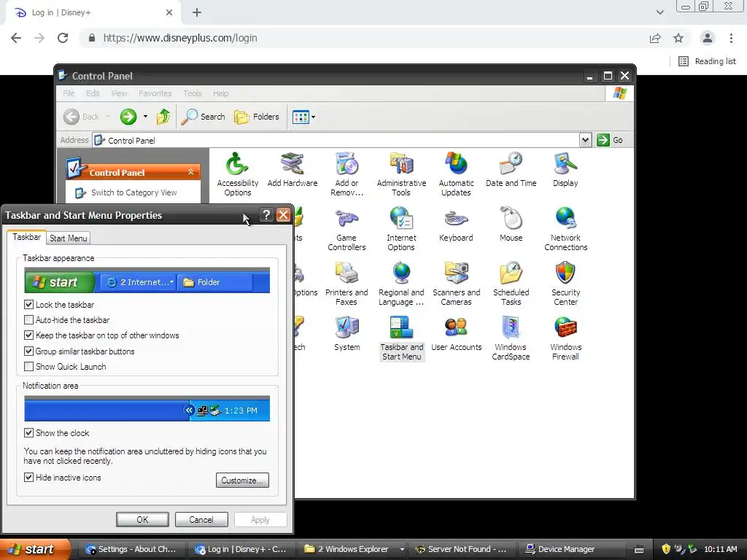Click the green Forward arrow in Control Panel
The width and height of the screenshot is (747, 560).
tap(128, 117)
